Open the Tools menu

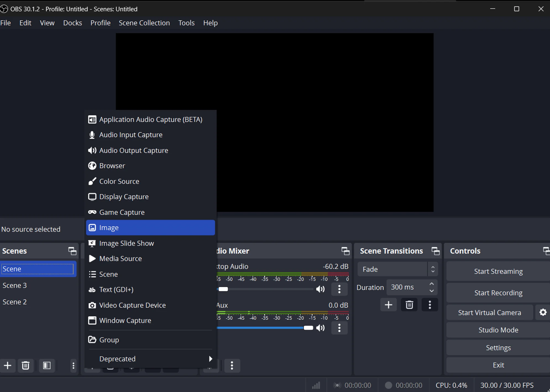point(186,23)
